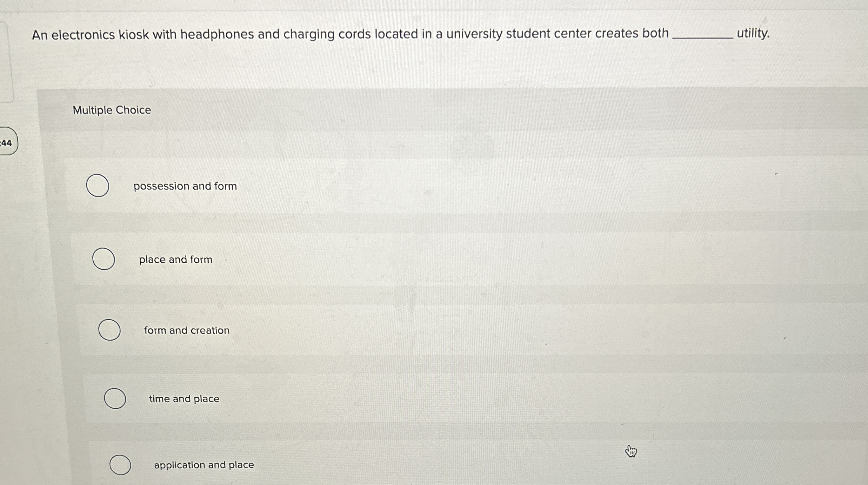Click the "application and place" answer label
The height and width of the screenshot is (485, 868).
pyautogui.click(x=203, y=465)
